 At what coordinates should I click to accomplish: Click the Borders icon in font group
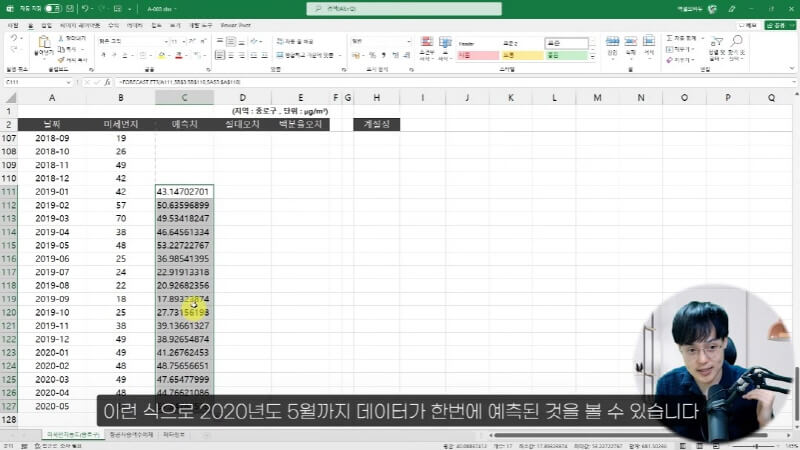coord(142,55)
